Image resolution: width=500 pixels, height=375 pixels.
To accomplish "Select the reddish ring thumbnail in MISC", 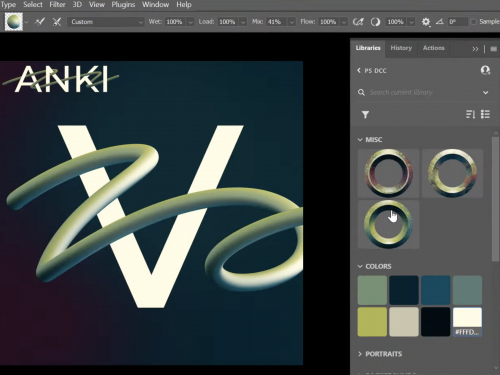I will coord(388,173).
